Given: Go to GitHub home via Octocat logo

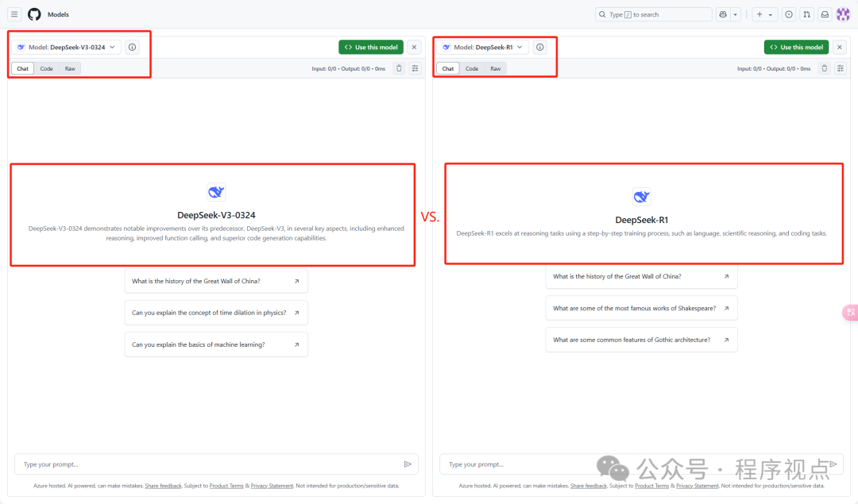Looking at the screenshot, I should coord(34,14).
